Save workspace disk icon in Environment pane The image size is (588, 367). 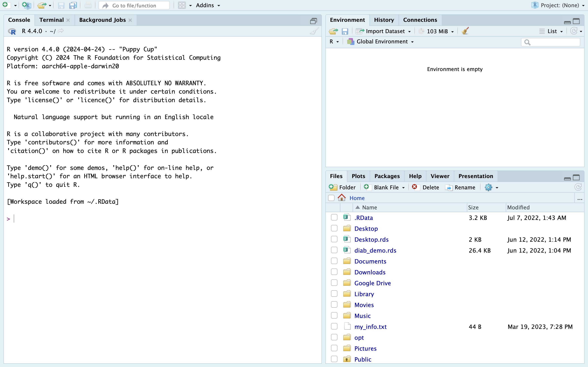coord(345,31)
